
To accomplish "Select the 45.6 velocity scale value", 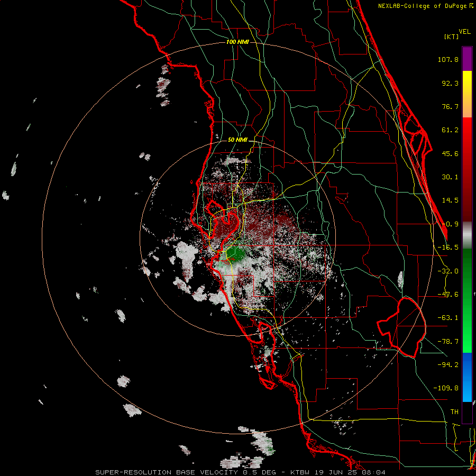I will tap(450, 153).
